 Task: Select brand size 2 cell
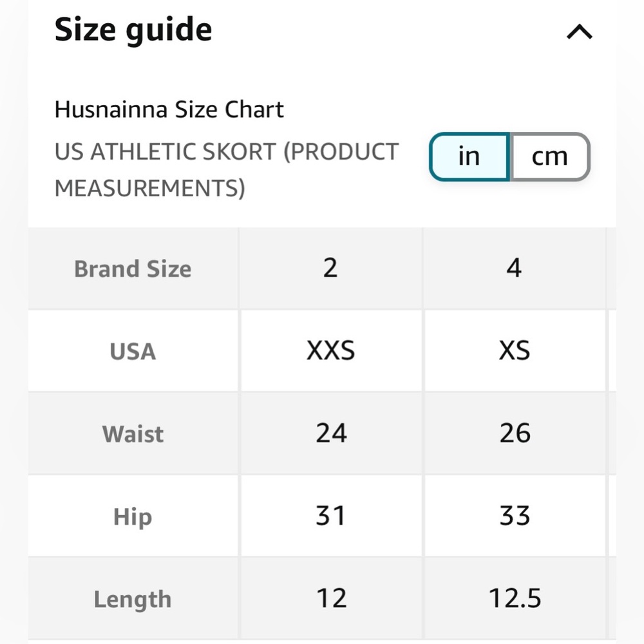coord(330,269)
